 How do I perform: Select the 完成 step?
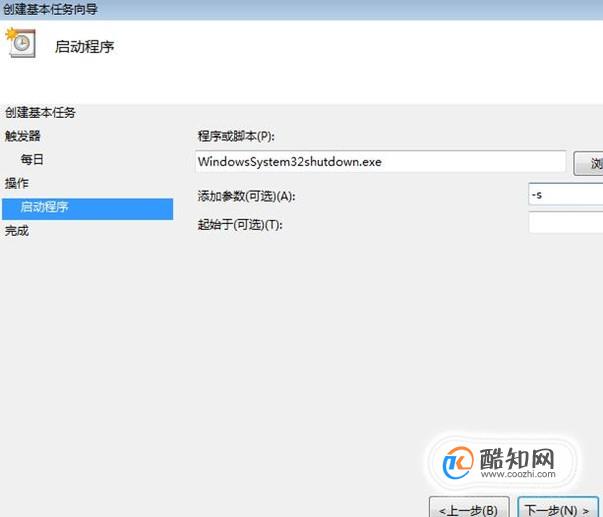(17, 231)
